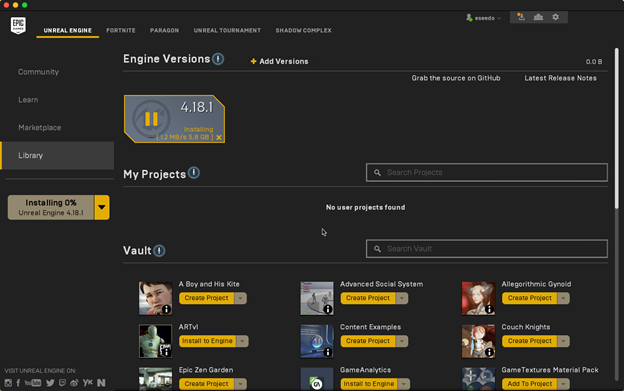Select the Unreal Engine tab
Screen dimensions: 624x391
[x=68, y=30]
